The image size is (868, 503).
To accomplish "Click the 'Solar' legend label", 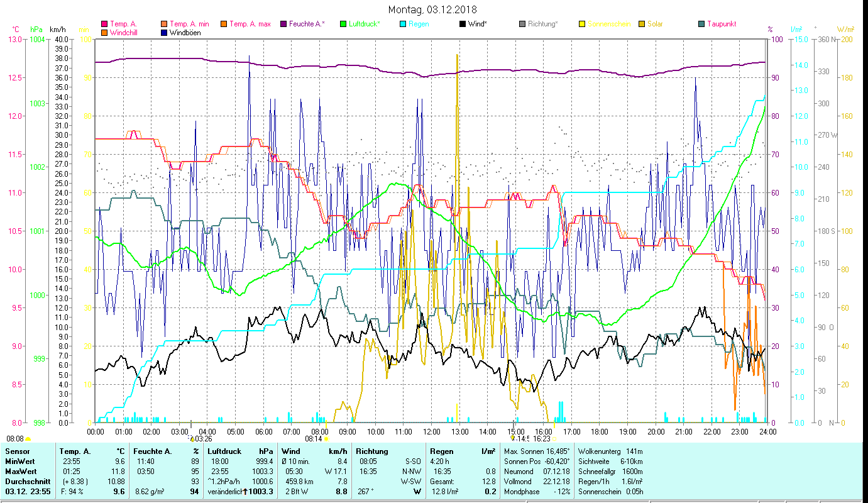I will [655, 25].
